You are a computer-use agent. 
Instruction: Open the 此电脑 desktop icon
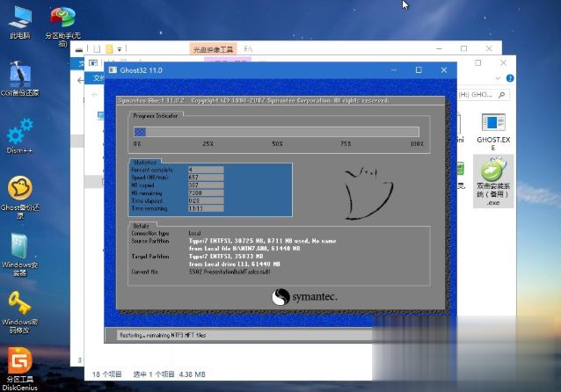point(20,22)
